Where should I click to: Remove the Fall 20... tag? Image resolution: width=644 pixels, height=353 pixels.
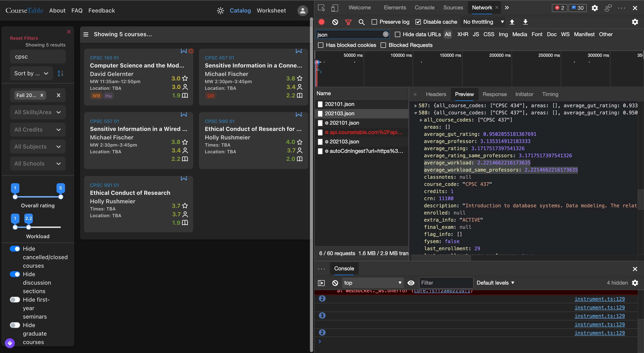[42, 95]
